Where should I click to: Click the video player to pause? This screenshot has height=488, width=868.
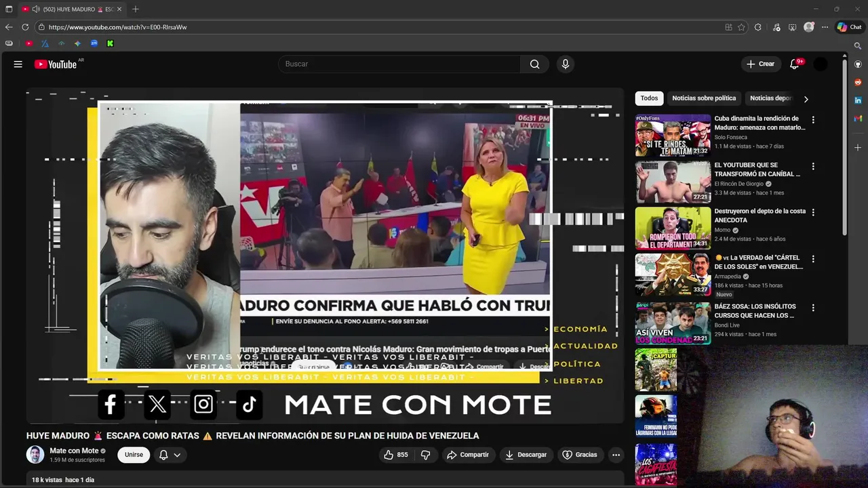point(325,256)
